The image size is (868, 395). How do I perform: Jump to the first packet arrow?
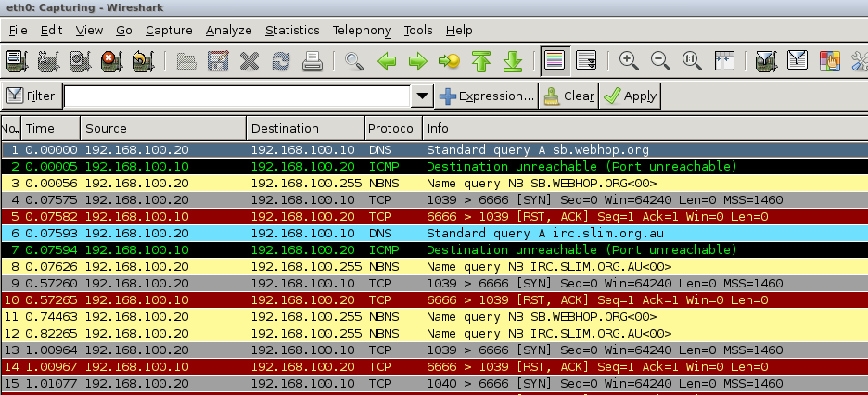[x=481, y=60]
